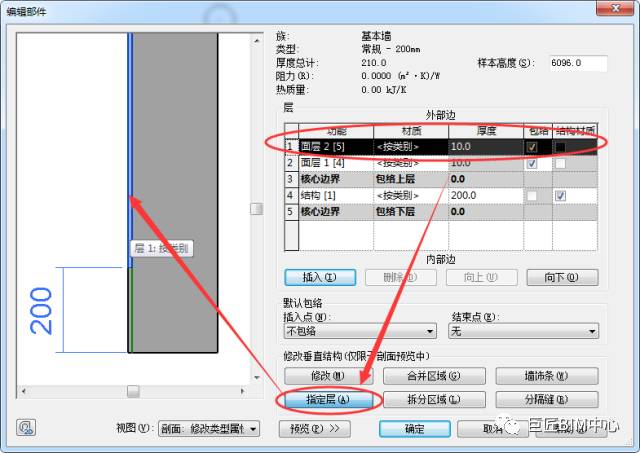The height and width of the screenshot is (453, 640).
Task: Click the view zoom icon at bottom left
Action: pos(26,428)
